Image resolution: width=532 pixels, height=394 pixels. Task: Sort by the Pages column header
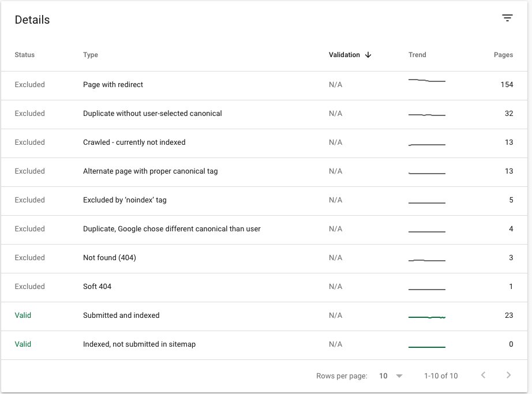pos(503,55)
